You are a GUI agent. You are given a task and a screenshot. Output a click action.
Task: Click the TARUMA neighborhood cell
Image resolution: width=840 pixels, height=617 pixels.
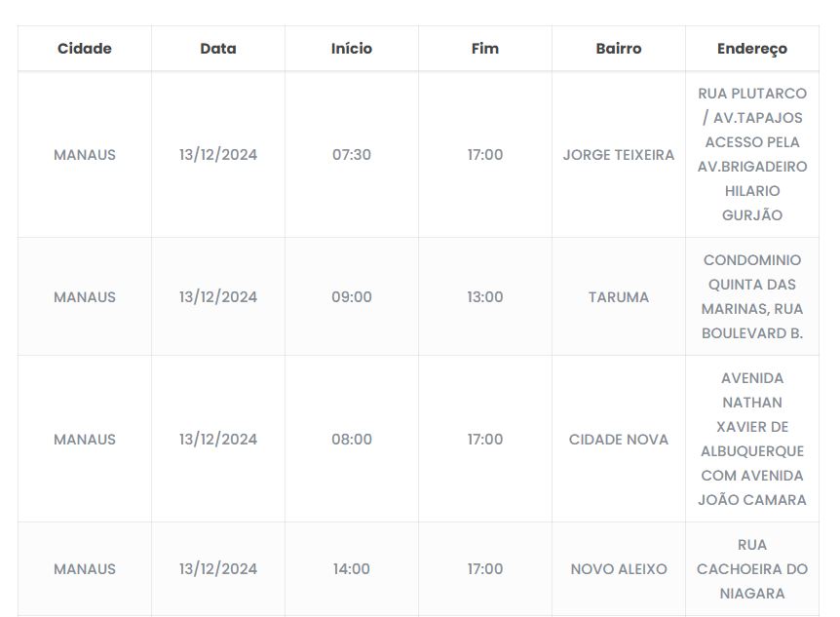(x=619, y=297)
